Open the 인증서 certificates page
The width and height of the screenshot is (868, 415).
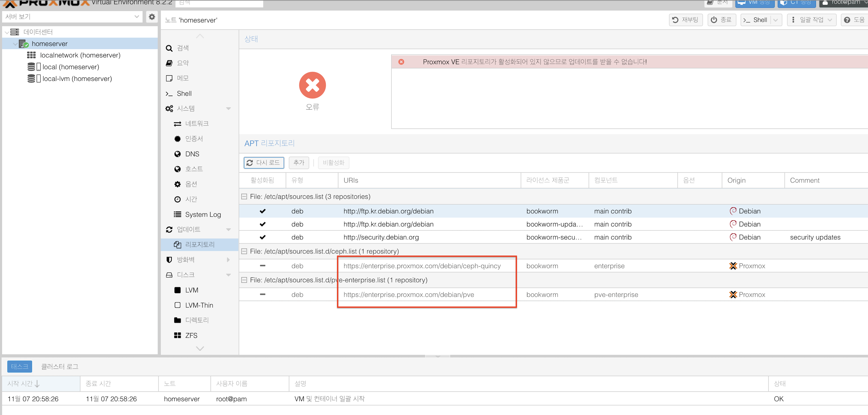pos(200,139)
